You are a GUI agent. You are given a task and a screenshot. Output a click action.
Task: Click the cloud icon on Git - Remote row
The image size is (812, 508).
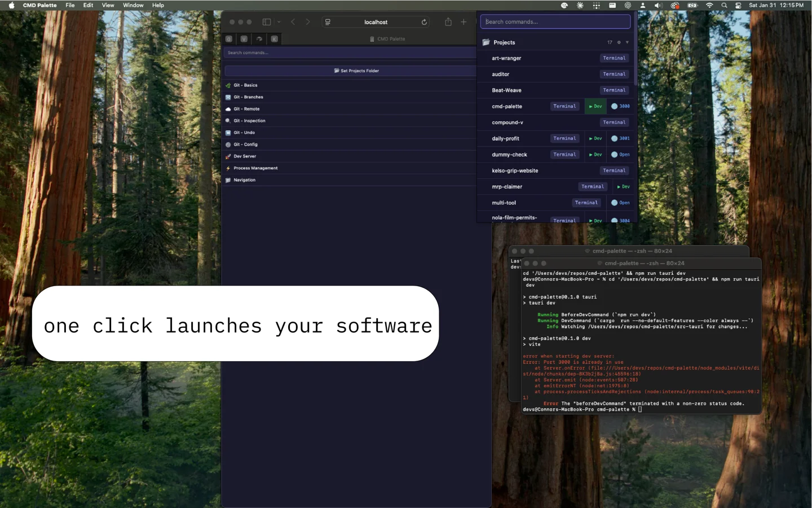(x=229, y=108)
